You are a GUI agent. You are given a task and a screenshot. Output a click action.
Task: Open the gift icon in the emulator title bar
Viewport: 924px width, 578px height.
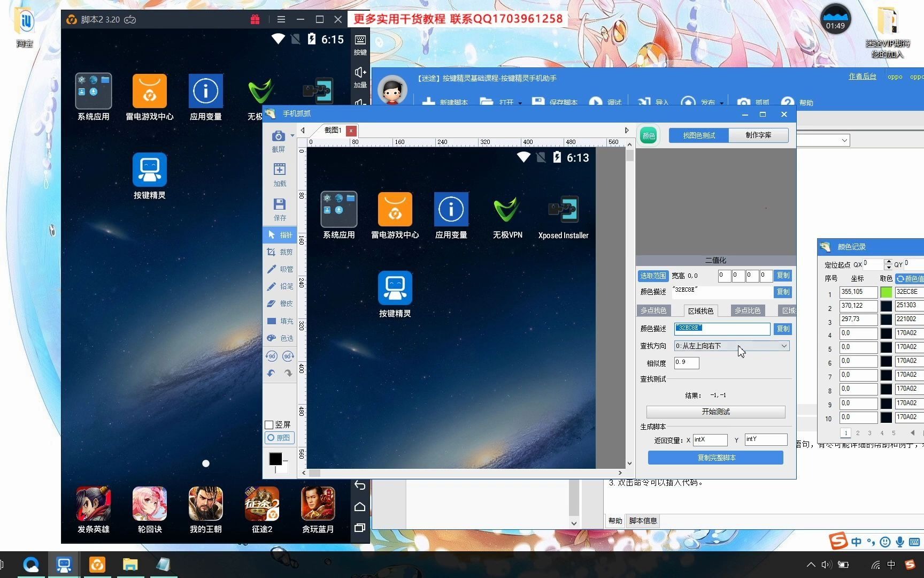(x=255, y=19)
